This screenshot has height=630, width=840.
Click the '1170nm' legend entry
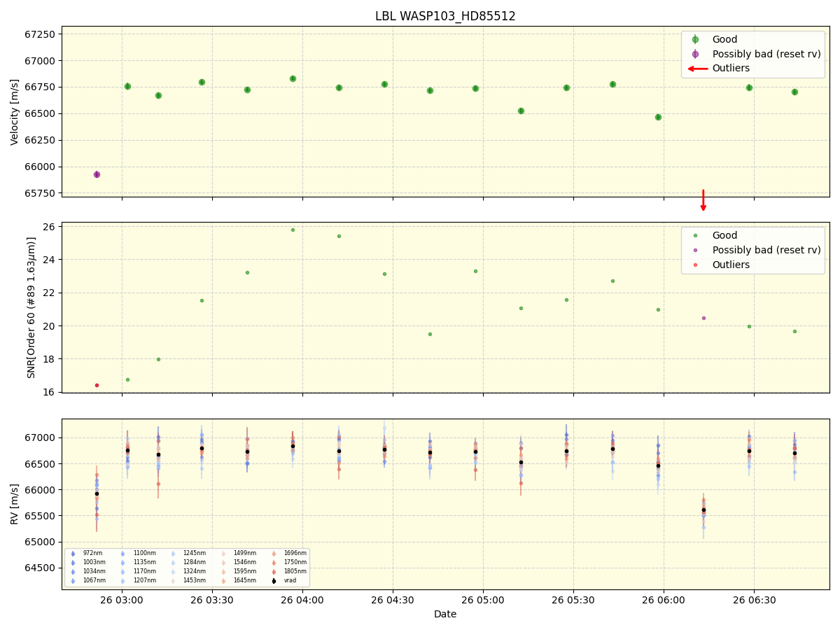(x=145, y=571)
